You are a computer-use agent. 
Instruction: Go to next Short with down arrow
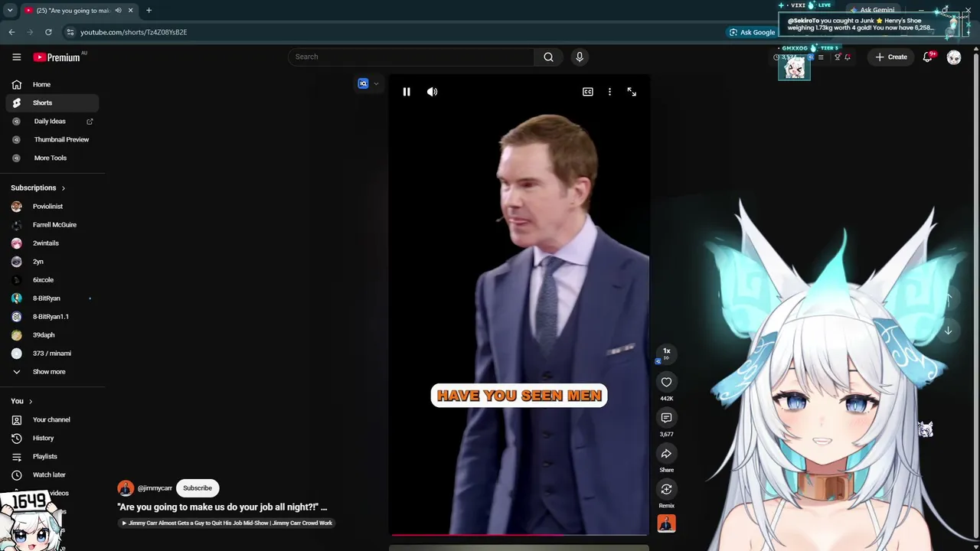coord(948,331)
